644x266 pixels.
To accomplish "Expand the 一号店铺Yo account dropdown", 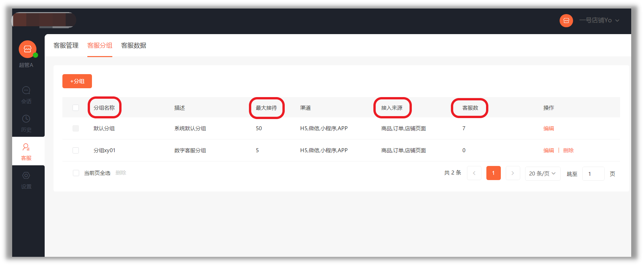I will click(599, 20).
